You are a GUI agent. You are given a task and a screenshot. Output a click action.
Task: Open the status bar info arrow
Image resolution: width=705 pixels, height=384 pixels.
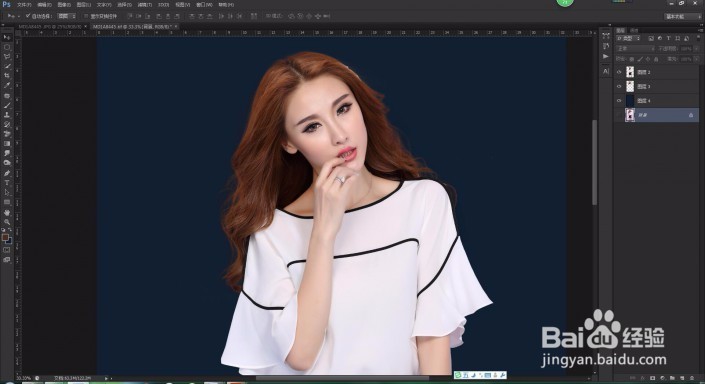pos(106,378)
